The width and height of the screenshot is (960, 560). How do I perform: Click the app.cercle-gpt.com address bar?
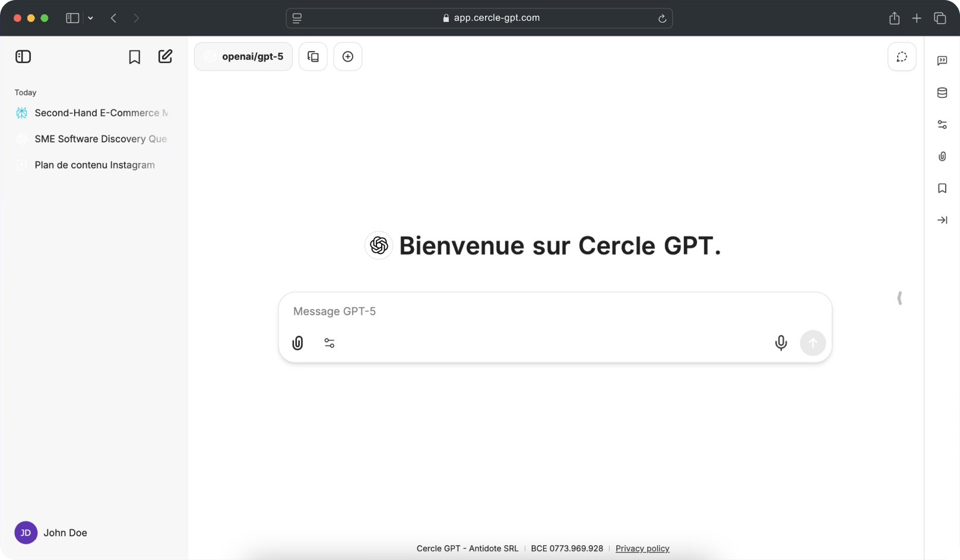[x=479, y=18]
